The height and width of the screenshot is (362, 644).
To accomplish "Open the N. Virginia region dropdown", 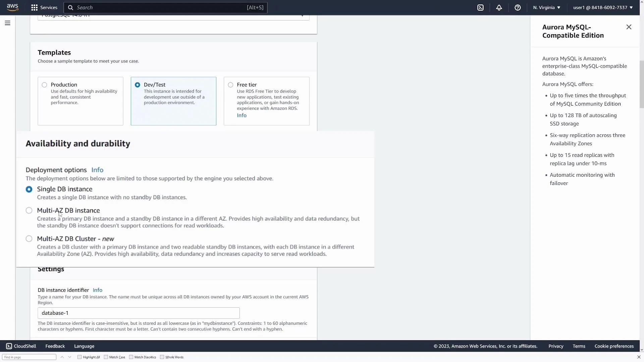I will [x=546, y=7].
